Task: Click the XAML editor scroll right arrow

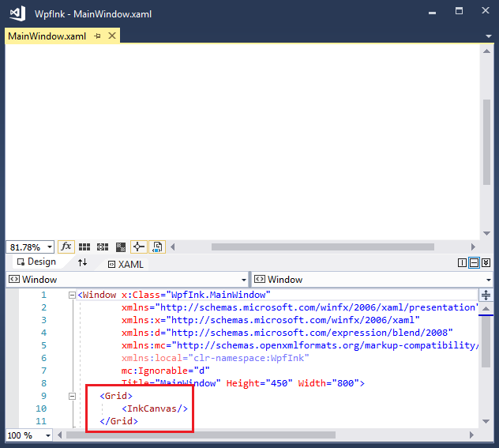Action: (x=471, y=435)
